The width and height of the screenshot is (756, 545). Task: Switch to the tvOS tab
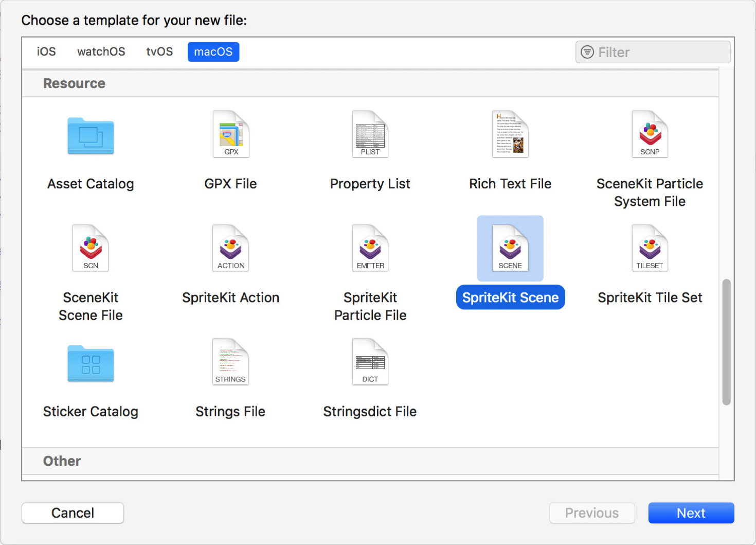click(x=159, y=51)
